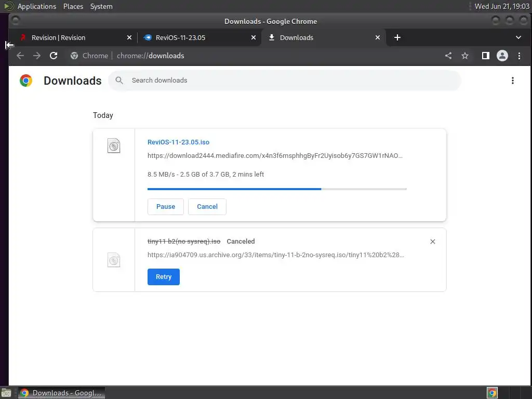The width and height of the screenshot is (532, 399).
Task: Go forward using browser forward arrow
Action: tap(37, 56)
